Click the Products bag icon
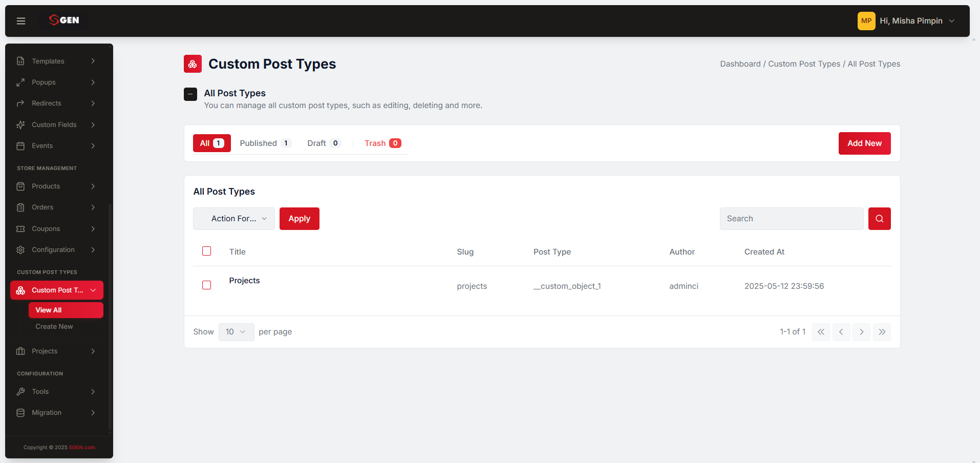This screenshot has height=463, width=980. tap(20, 186)
